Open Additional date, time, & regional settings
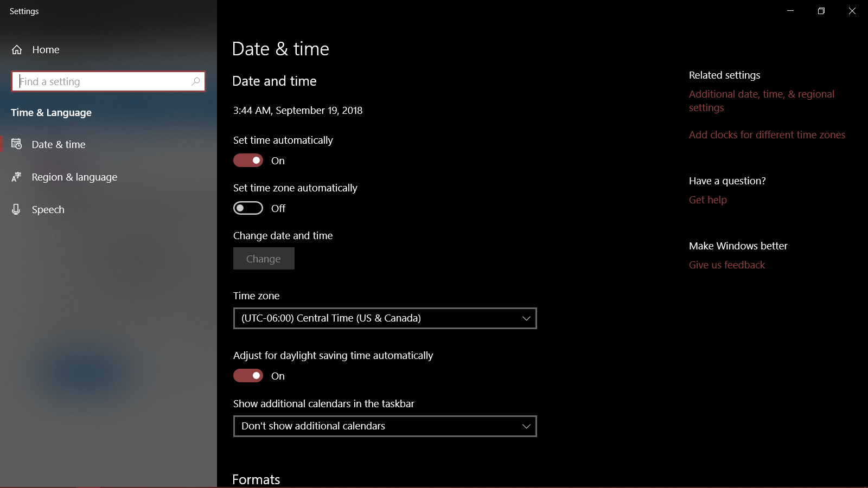The width and height of the screenshot is (868, 488). pos(762,101)
